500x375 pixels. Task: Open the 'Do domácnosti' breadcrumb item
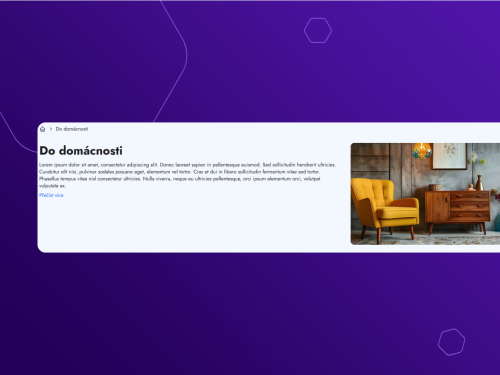pos(72,129)
